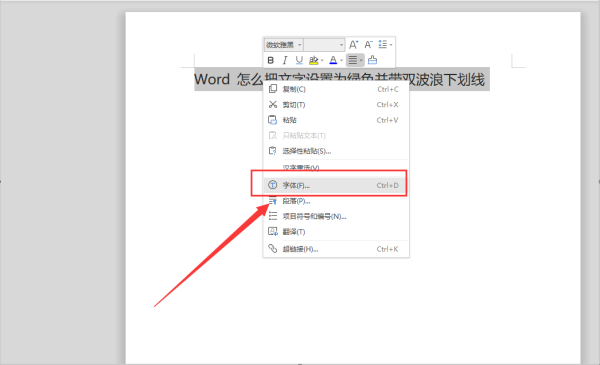Click the line spacing icon
This screenshot has width=600, height=365.
point(382,44)
